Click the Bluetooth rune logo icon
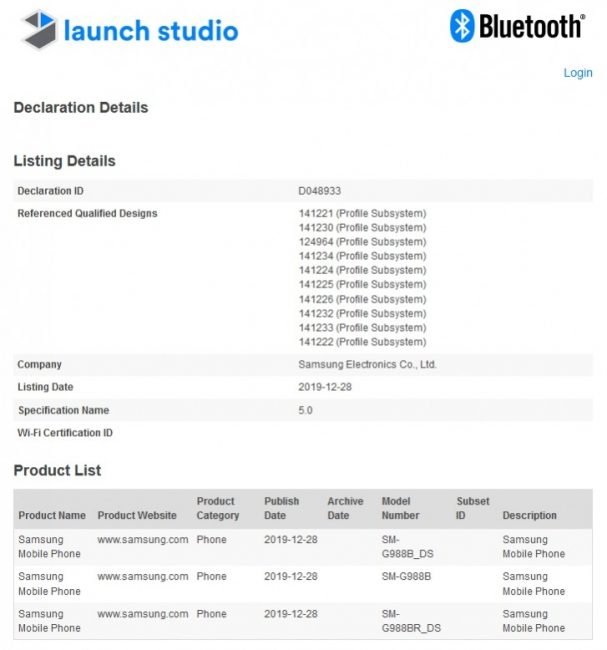 [461, 26]
